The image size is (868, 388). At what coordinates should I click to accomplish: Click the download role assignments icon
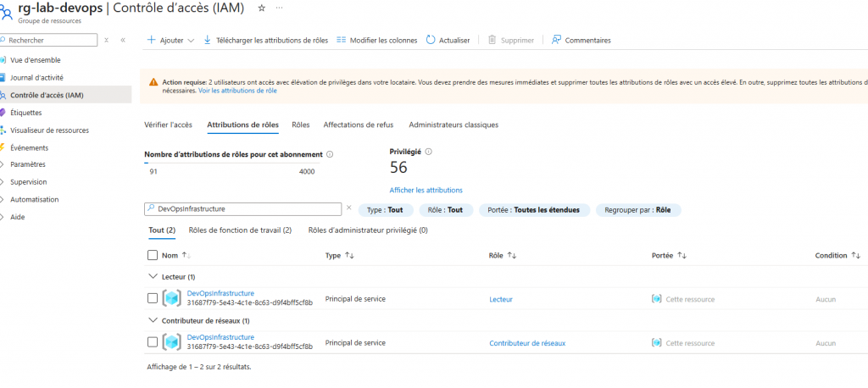pos(208,40)
